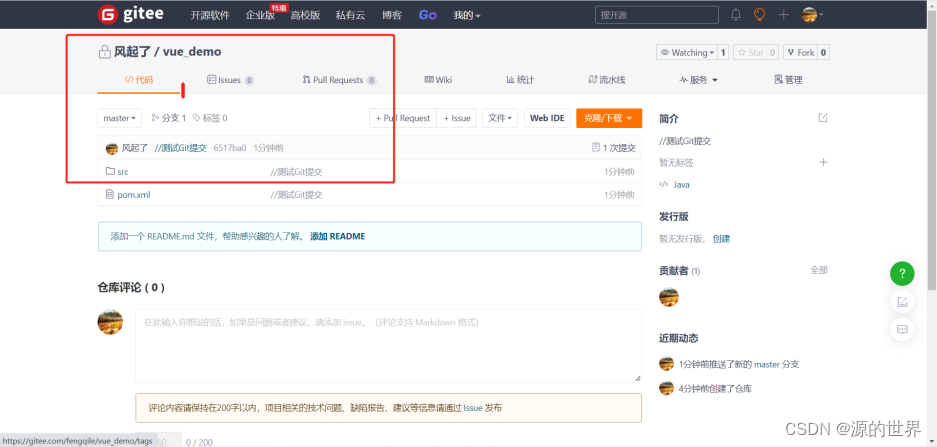Viewport: 937px width, 447px height.
Task: Click the pom.xml row commit message
Action: [296, 195]
